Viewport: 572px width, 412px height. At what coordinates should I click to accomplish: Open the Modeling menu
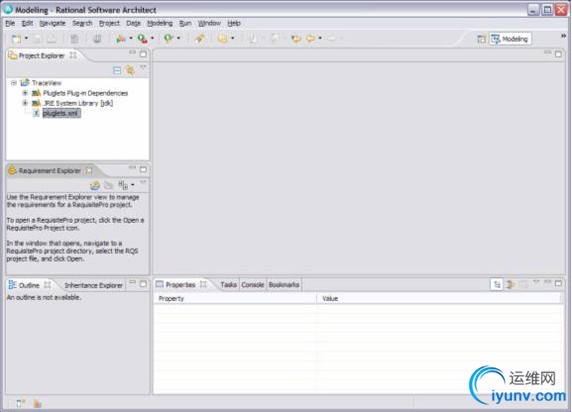[x=160, y=23]
